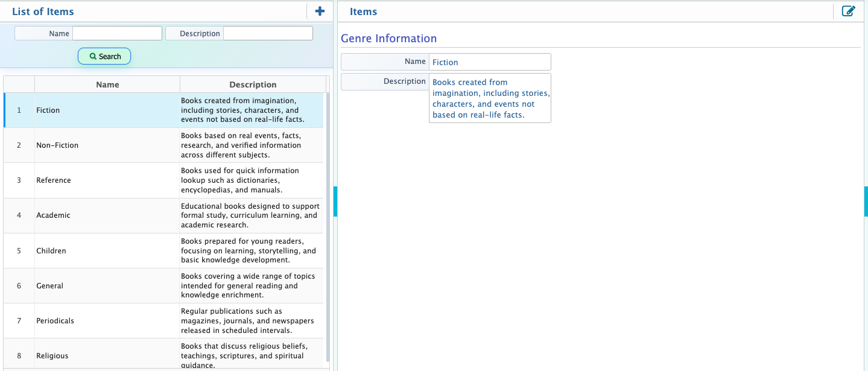Focus the Description search input field
868x371 pixels.
pyautogui.click(x=268, y=33)
